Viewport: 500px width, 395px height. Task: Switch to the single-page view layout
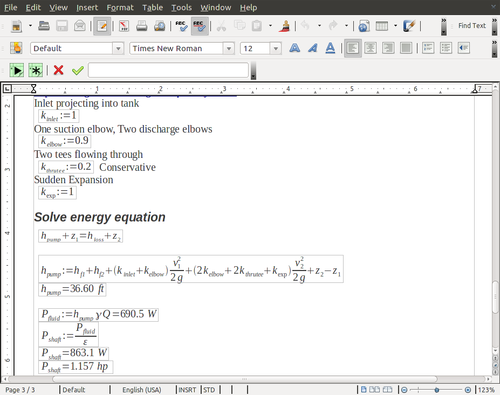364,389
